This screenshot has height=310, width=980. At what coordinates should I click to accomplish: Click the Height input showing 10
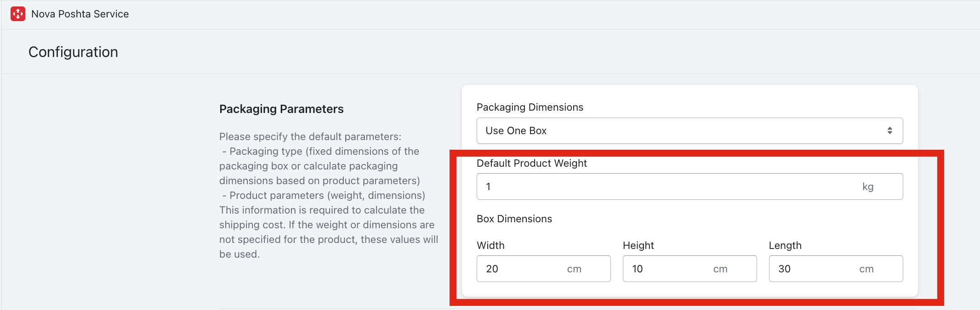[667, 269]
